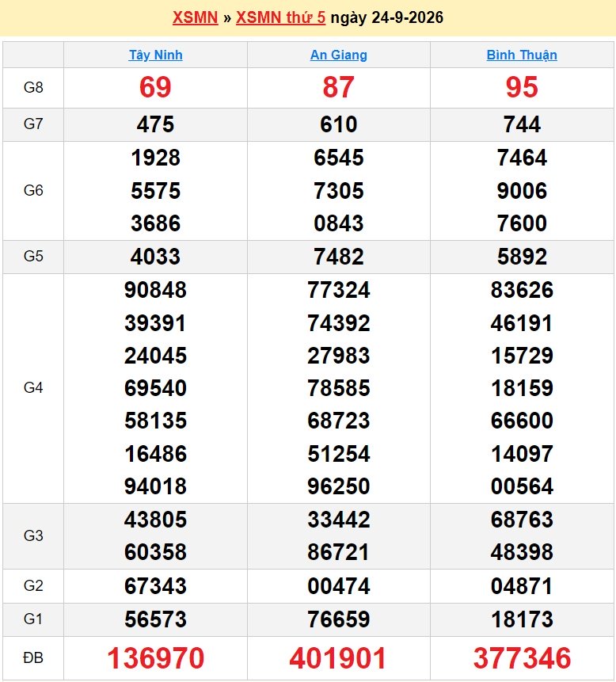
Task: Click G4 value 58135
Action: tap(156, 421)
